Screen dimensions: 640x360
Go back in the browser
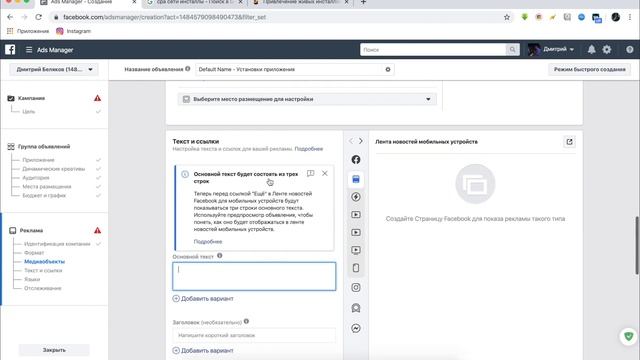(x=10, y=17)
